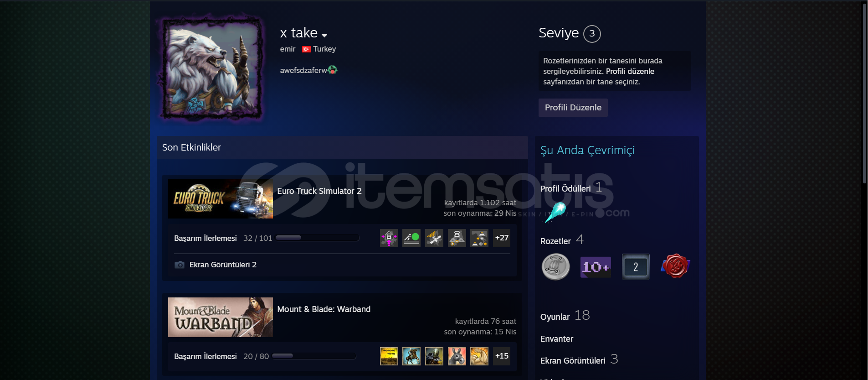Open the Oyunlar 18 games link
This screenshot has width=868, height=380.
point(565,316)
